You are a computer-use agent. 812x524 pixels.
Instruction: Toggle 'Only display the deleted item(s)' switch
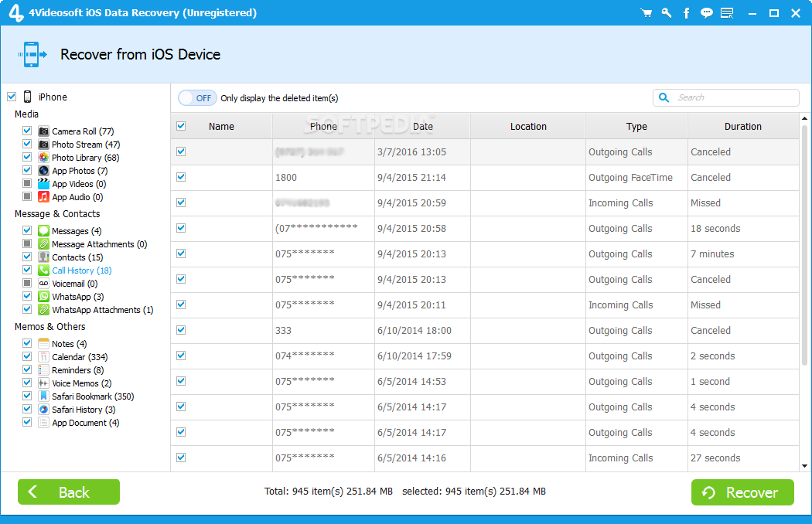pyautogui.click(x=197, y=98)
